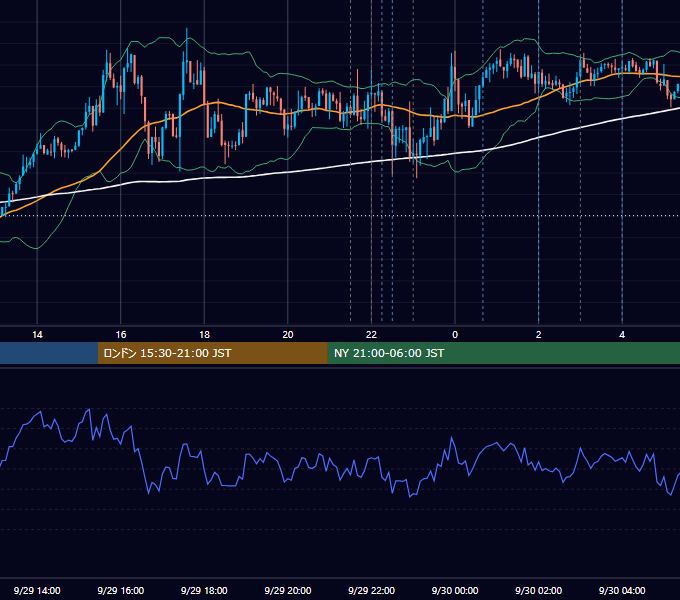Click the 22 hour axis label
Screen dimensions: 680x600
tap(371, 335)
